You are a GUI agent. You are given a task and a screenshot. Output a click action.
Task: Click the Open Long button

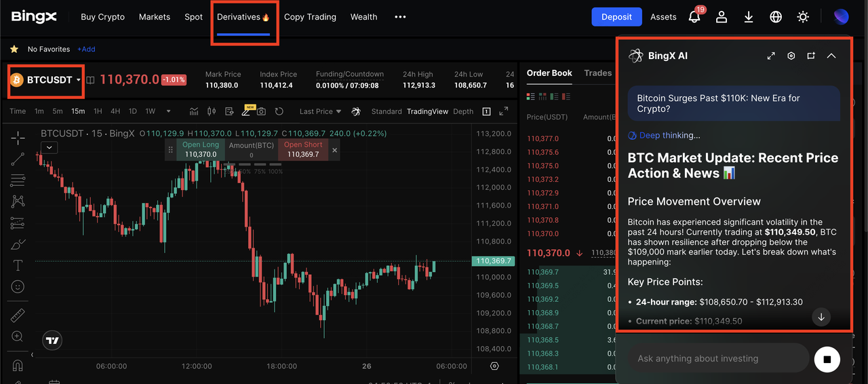pos(201,150)
